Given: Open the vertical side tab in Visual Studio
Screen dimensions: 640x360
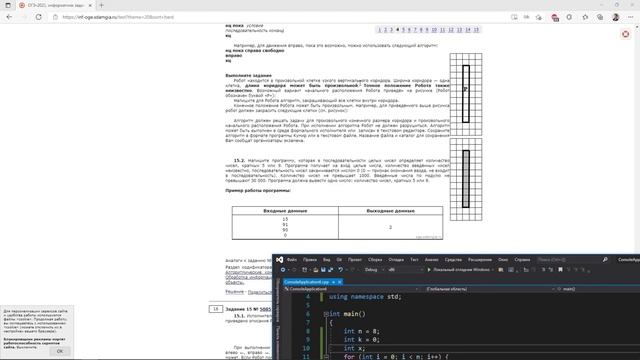Looking at the screenshot, I should 278,300.
